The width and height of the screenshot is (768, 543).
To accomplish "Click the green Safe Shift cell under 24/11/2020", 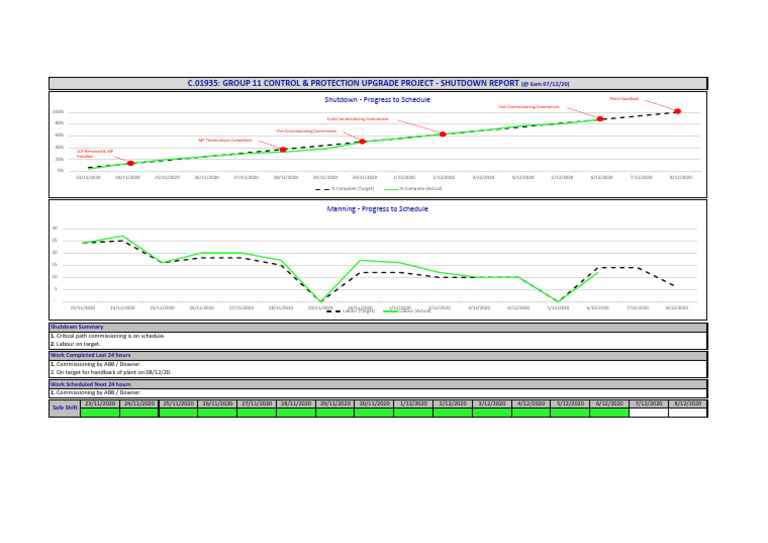I will (x=139, y=413).
